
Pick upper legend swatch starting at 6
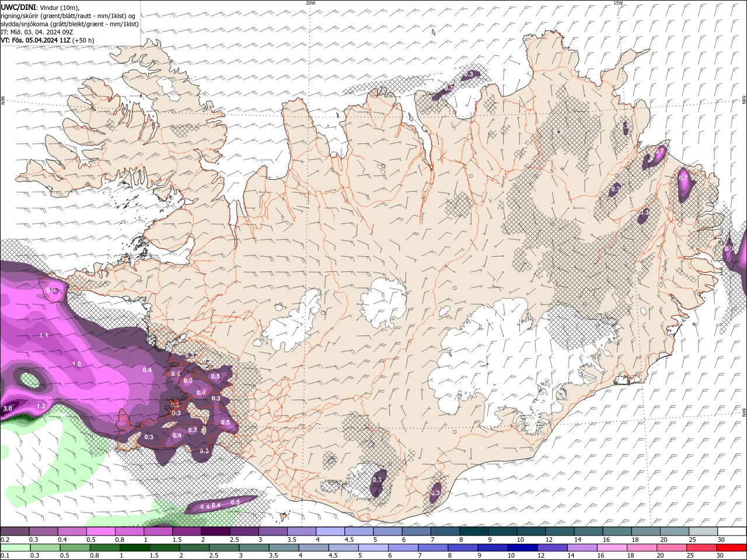point(416,531)
